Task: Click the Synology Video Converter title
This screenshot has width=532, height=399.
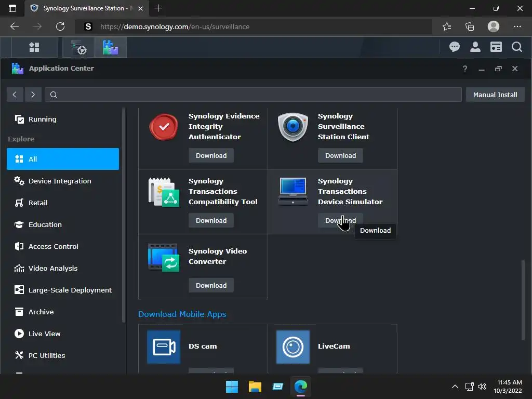Action: coord(218,256)
